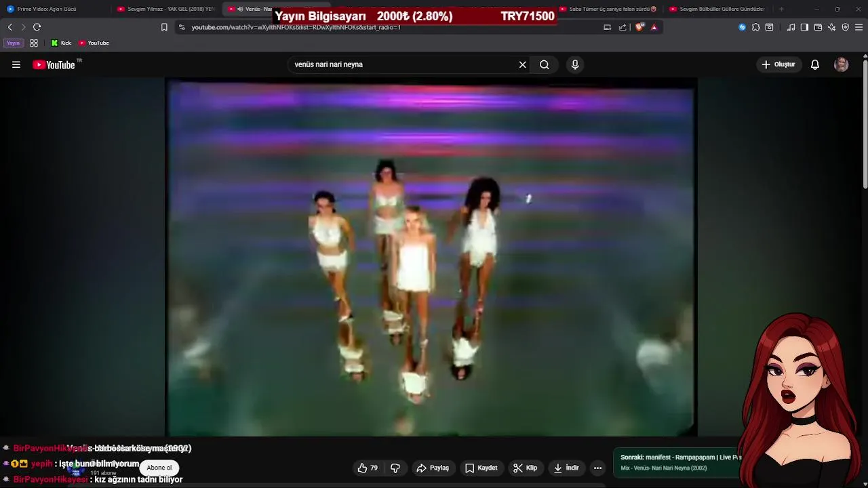
Task: Open more actions three-dot menu
Action: click(x=597, y=468)
